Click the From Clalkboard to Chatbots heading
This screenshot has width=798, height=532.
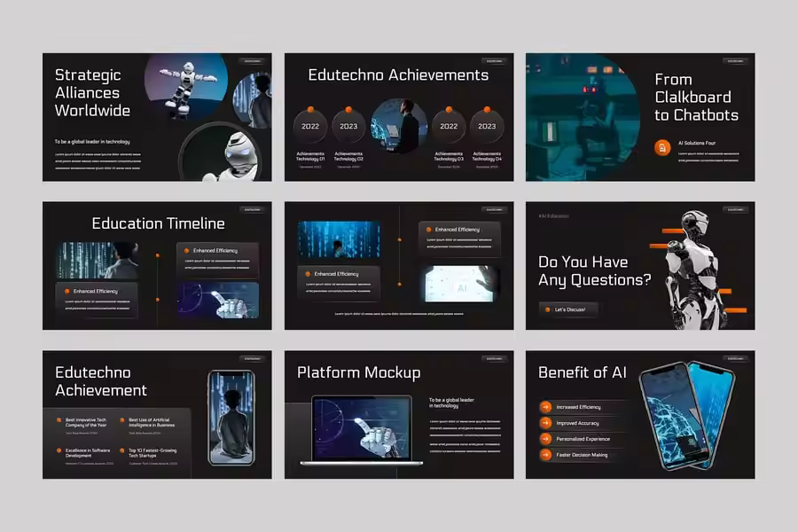point(696,97)
